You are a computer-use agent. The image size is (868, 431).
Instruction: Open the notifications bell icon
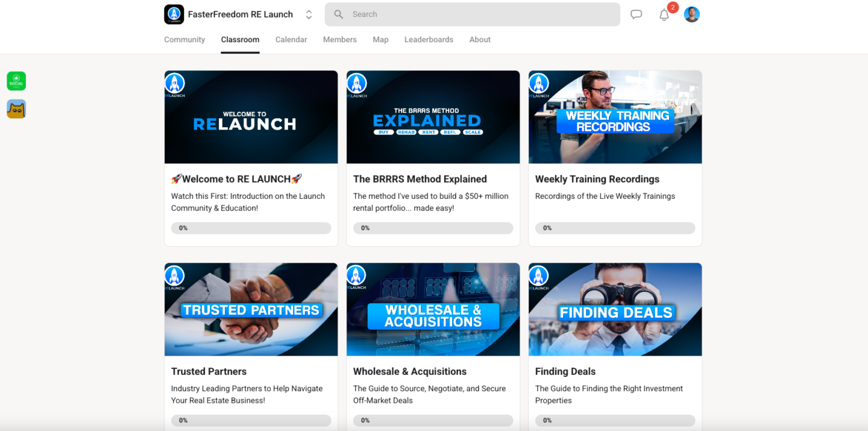click(x=664, y=15)
